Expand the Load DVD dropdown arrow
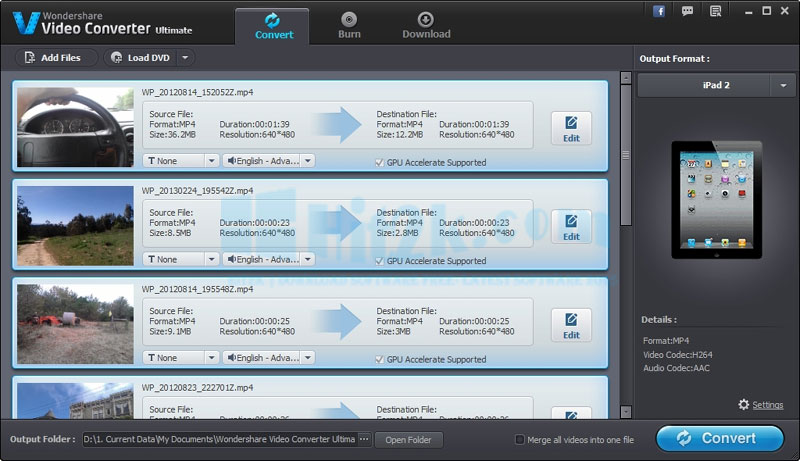The width and height of the screenshot is (800, 461). point(186,58)
